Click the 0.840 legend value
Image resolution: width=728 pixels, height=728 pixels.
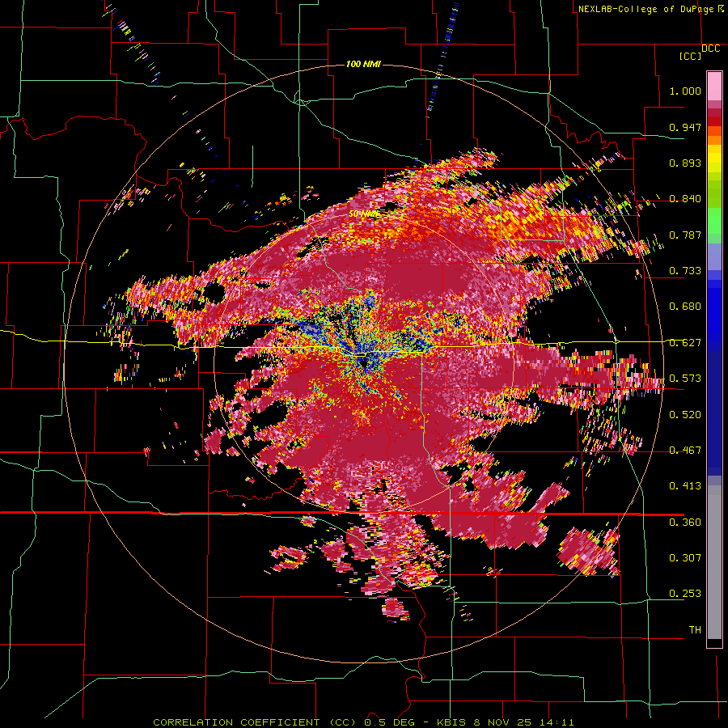pos(685,199)
